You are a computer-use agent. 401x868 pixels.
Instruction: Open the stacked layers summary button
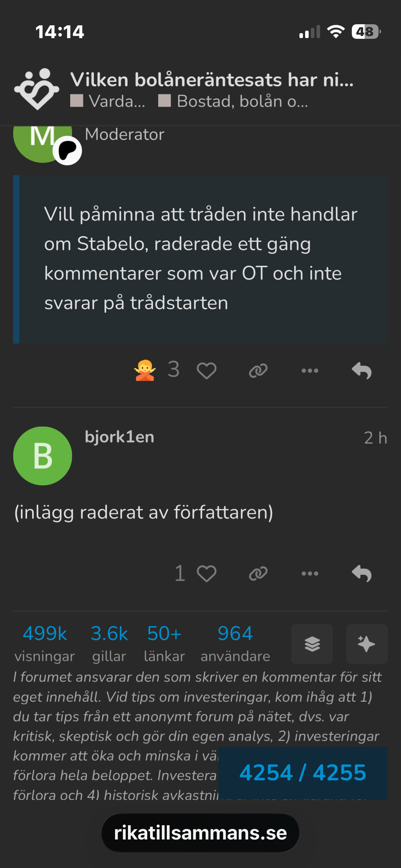[x=312, y=644]
